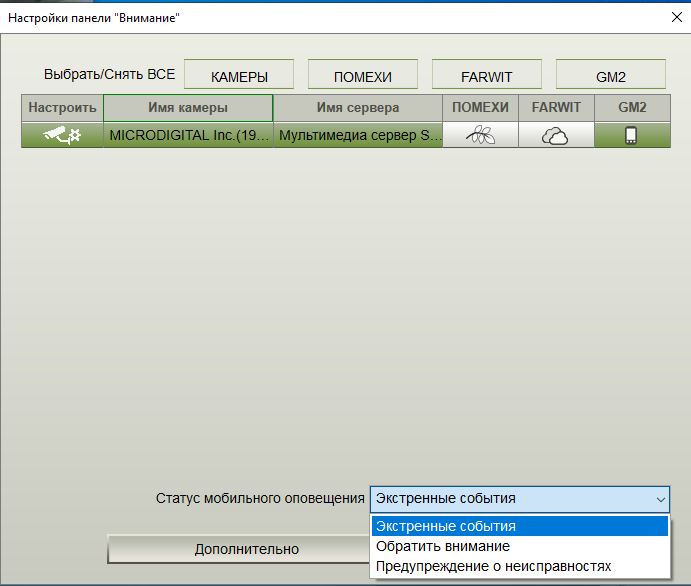Viewport: 691px width, 586px height.
Task: Select MICRODIGITAL Inc. camera name cell
Action: pos(188,135)
